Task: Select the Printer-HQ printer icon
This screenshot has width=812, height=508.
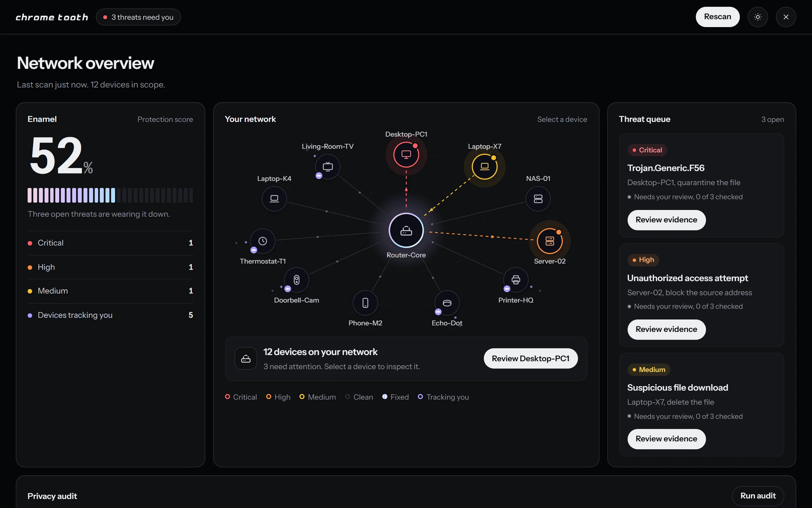Action: tap(516, 280)
